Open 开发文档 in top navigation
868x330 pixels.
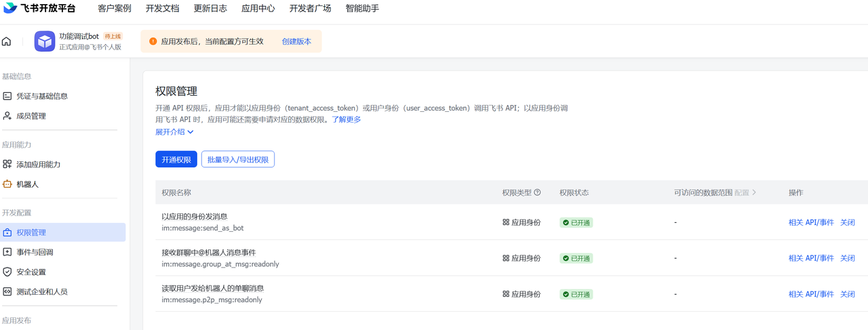pos(163,9)
